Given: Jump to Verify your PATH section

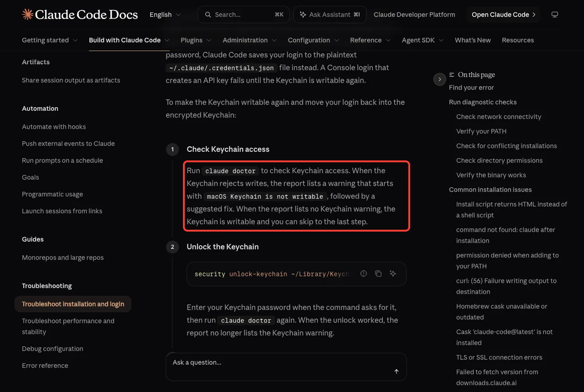Looking at the screenshot, I should pos(481,131).
